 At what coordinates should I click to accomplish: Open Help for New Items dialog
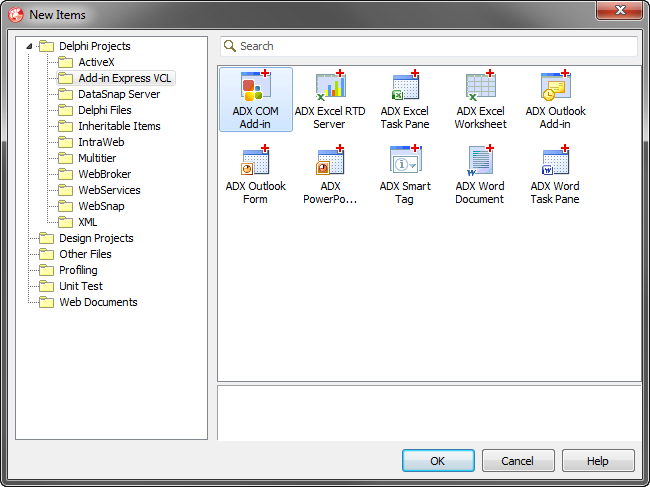pyautogui.click(x=598, y=460)
